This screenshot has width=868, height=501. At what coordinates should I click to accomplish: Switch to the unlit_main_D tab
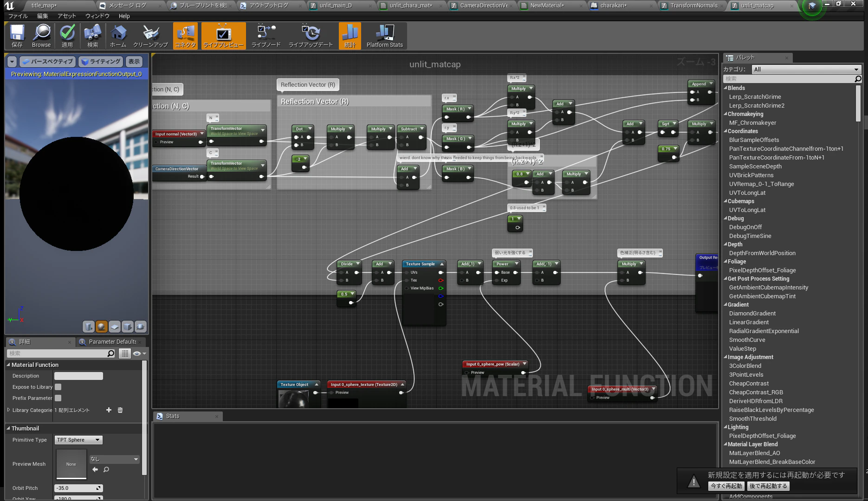click(x=336, y=6)
